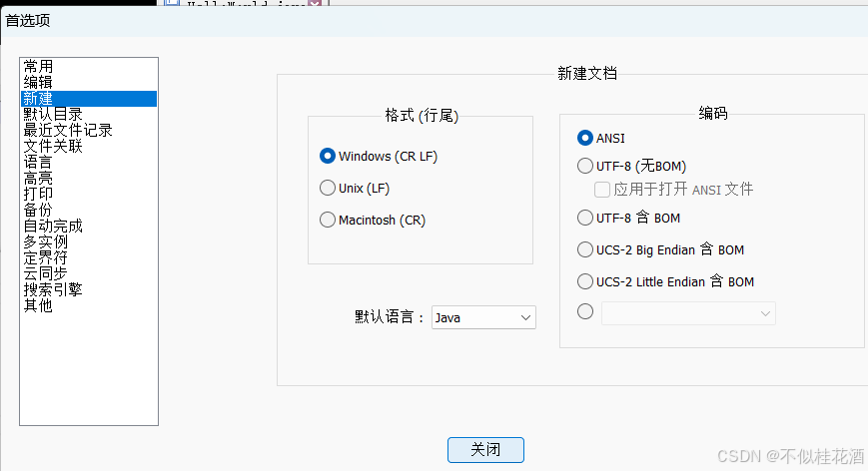The width and height of the screenshot is (868, 471).
Task: Enable 应用于打开 ANSI 文件 checkbox
Action: [602, 190]
